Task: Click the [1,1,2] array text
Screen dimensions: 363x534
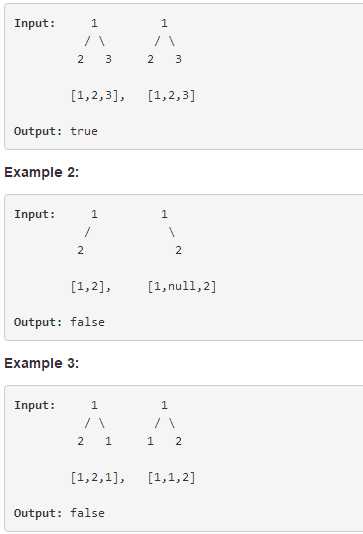Action: pos(171,478)
